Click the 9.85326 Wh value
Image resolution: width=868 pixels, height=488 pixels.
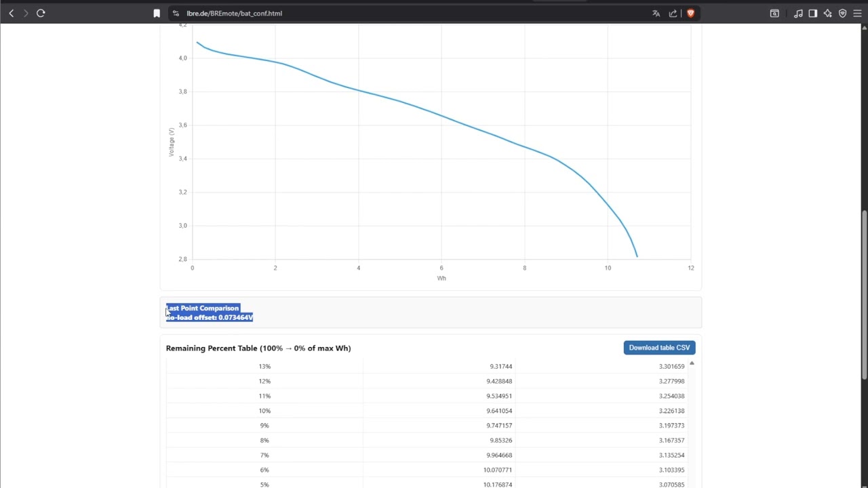click(501, 441)
